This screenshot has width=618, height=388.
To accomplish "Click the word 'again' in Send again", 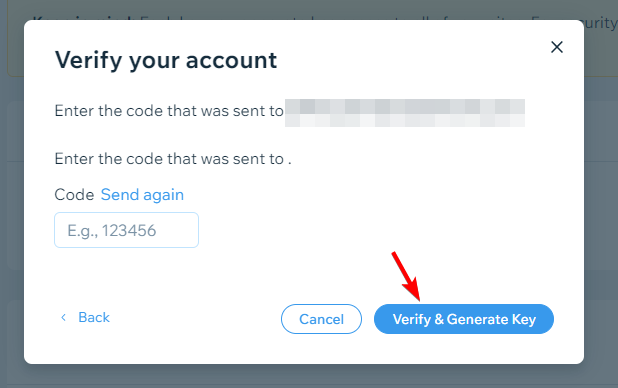I will click(x=164, y=196).
